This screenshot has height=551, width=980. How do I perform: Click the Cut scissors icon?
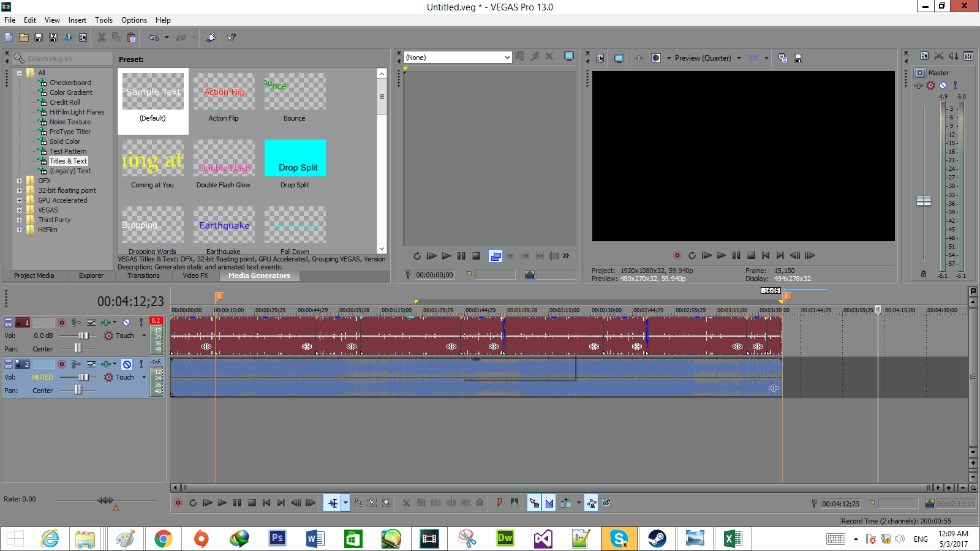102,37
